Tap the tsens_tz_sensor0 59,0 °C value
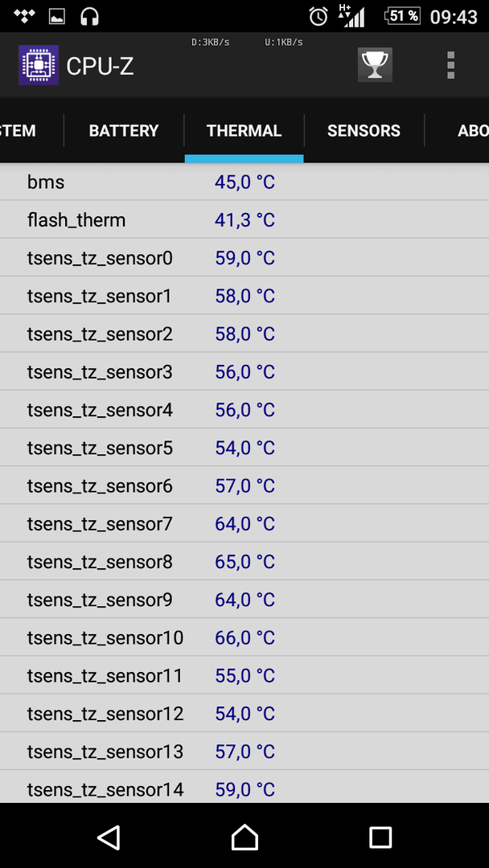The height and width of the screenshot is (868, 489). (x=244, y=259)
